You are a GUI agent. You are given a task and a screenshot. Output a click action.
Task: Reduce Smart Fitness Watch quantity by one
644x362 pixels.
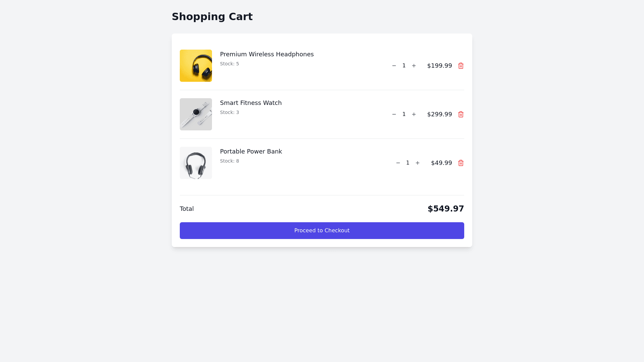coord(394,114)
